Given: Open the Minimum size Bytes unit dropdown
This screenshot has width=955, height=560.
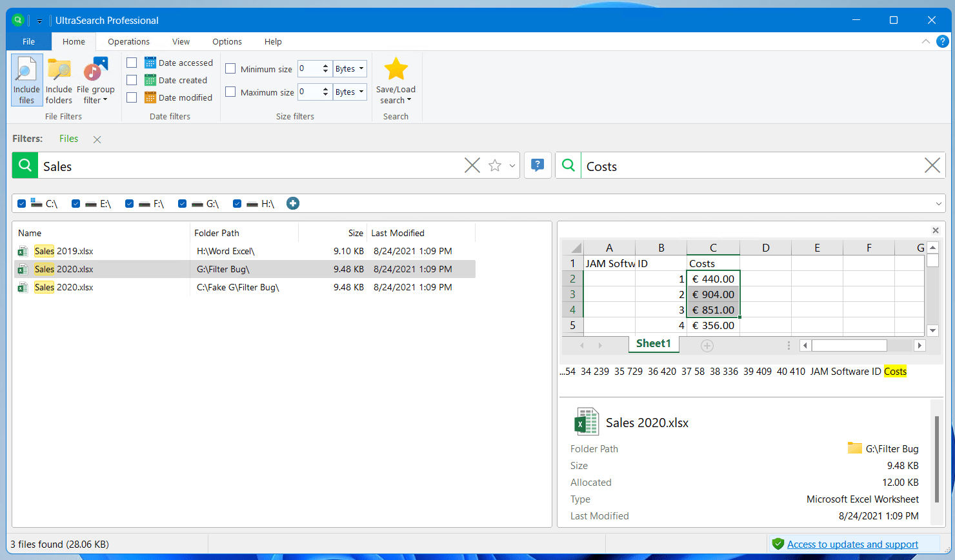Looking at the screenshot, I should pos(350,68).
